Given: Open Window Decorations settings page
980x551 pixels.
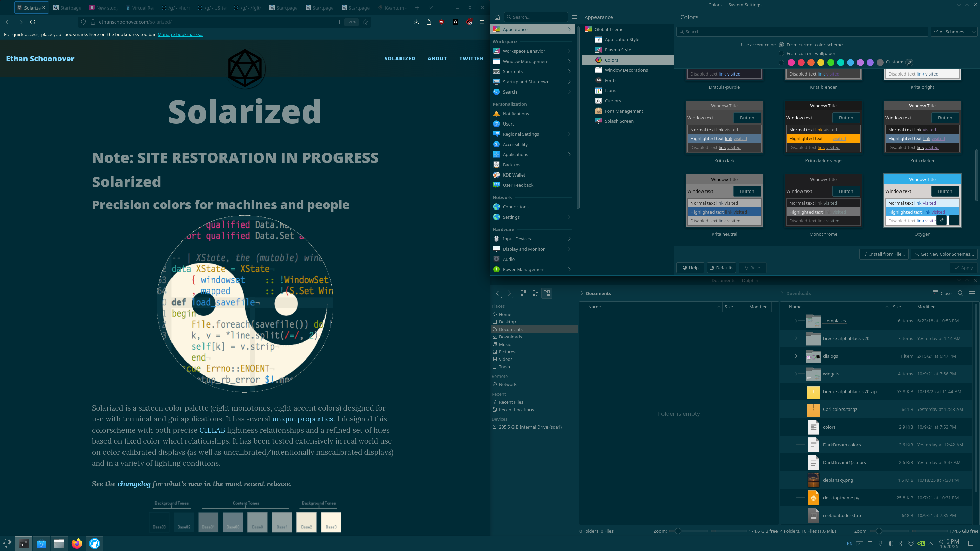Looking at the screenshot, I should tap(626, 70).
